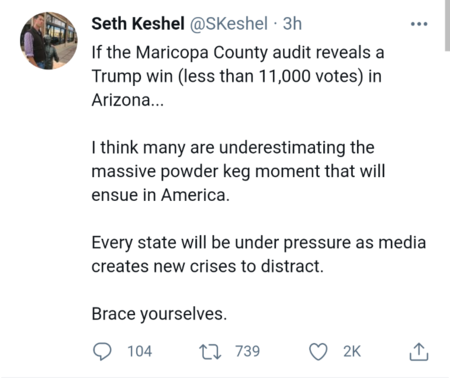The width and height of the screenshot is (450, 378).
Task: Click the "I think many are underestimating" line
Action: [x=233, y=148]
